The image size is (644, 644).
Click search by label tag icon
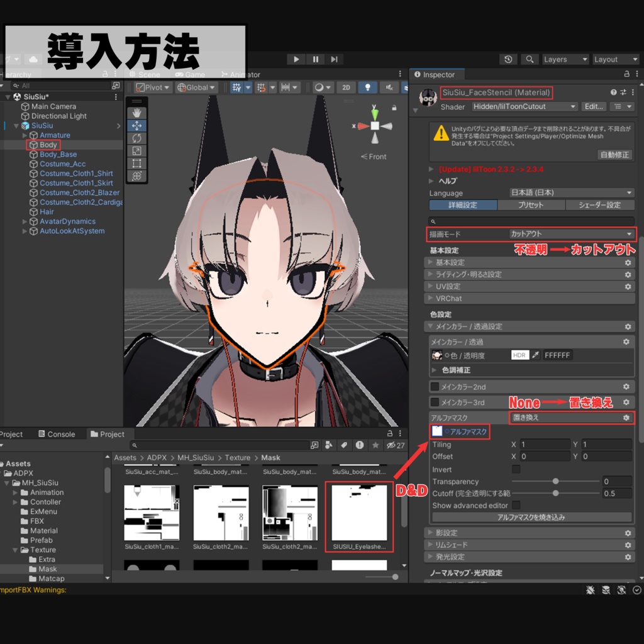344,445
